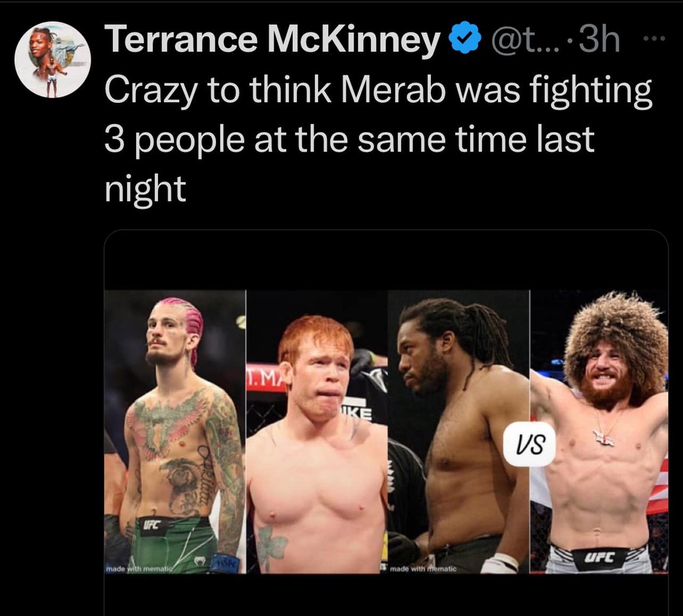683x616 pixels.
Task: Click the blue verified checkmark badge
Action: (x=468, y=41)
